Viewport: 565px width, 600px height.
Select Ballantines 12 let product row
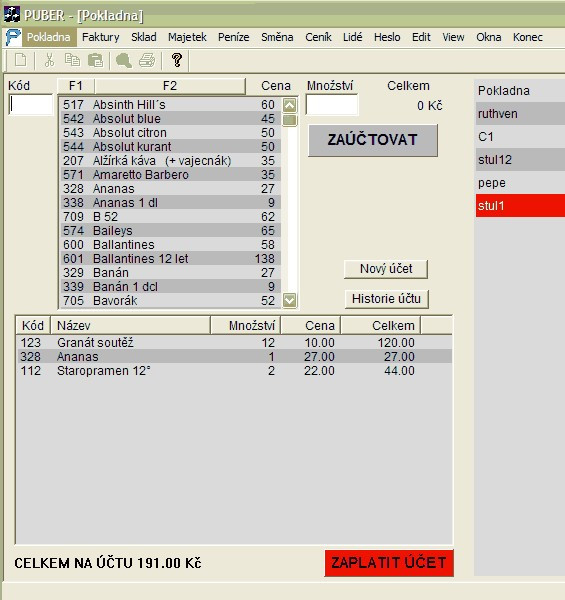(x=170, y=259)
